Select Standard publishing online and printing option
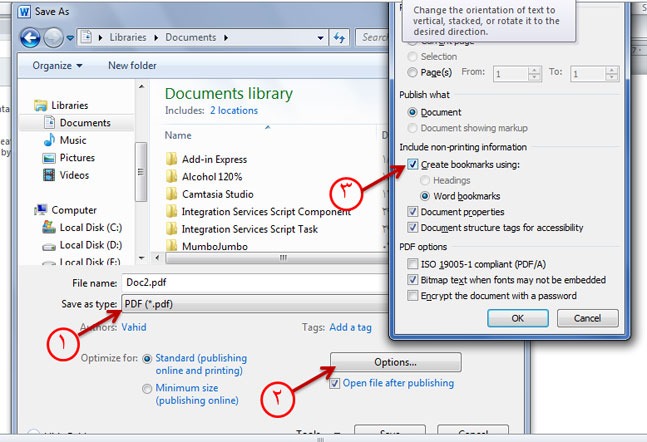 click(147, 359)
